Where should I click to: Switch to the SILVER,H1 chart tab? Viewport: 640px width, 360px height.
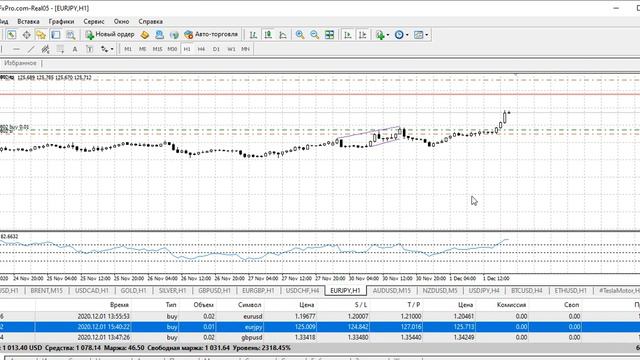[172, 291]
